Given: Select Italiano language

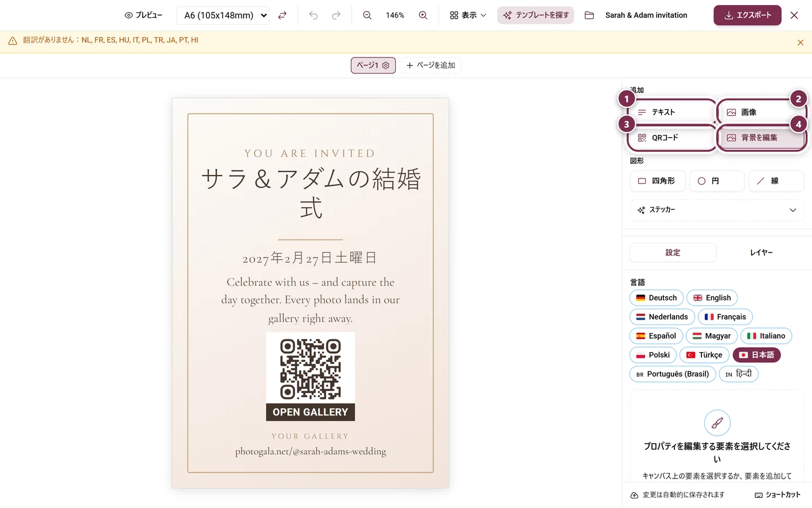Looking at the screenshot, I should click(x=766, y=336).
